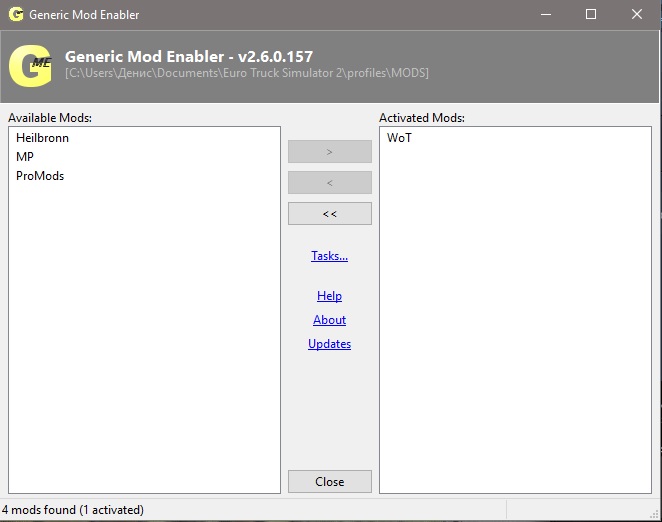Click the large yellow GME logo
The height and width of the screenshot is (522, 662).
[x=30, y=66]
